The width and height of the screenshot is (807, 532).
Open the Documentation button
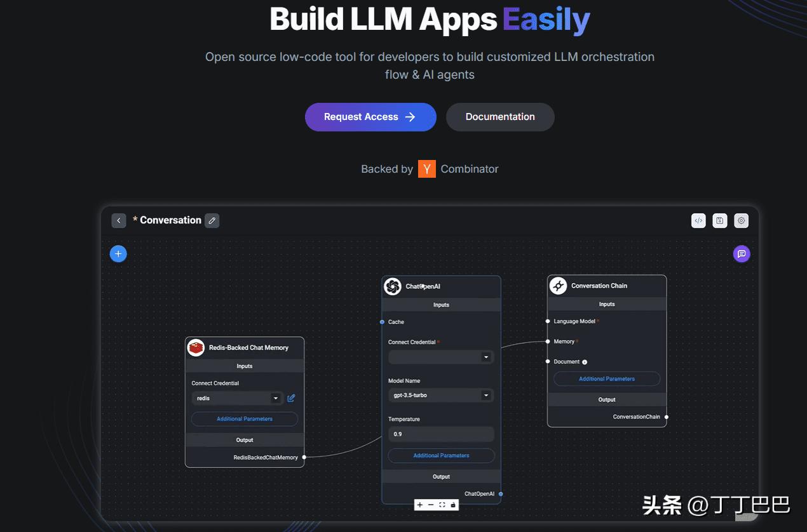(500, 117)
